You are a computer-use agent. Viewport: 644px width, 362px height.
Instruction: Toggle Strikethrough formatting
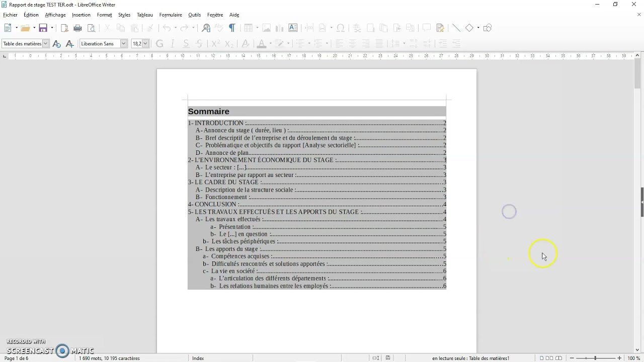[x=199, y=44]
